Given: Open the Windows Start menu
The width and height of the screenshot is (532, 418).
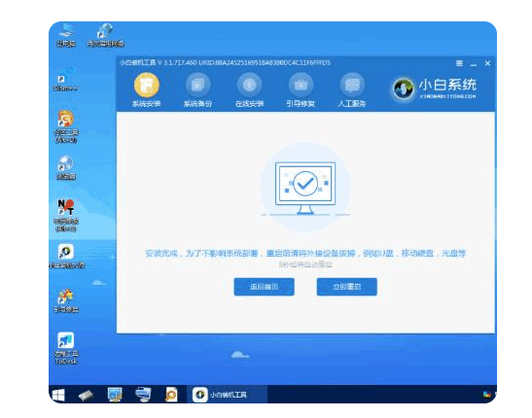Looking at the screenshot, I should (58, 395).
